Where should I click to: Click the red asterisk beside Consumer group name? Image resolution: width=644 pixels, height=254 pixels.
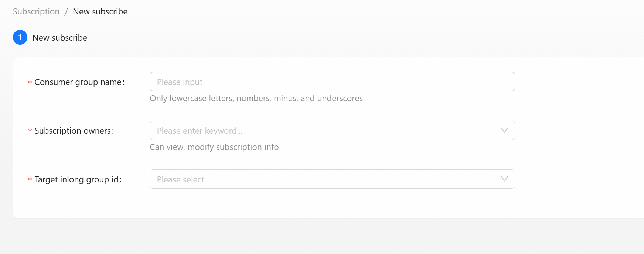coord(30,82)
